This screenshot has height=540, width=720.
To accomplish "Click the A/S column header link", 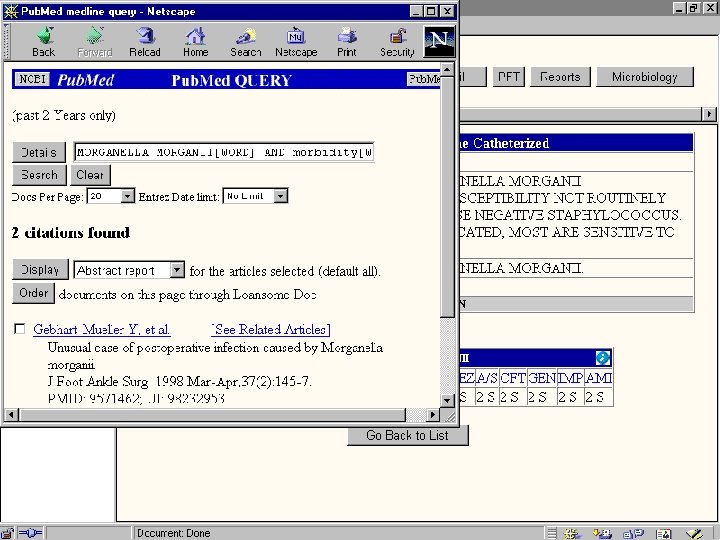I will pyautogui.click(x=487, y=378).
